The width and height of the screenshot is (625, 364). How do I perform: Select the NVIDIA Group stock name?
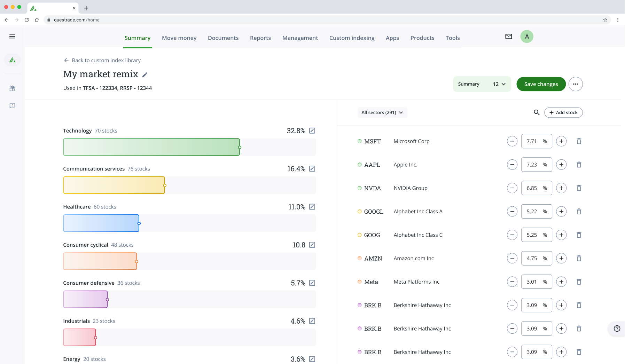pyautogui.click(x=411, y=188)
